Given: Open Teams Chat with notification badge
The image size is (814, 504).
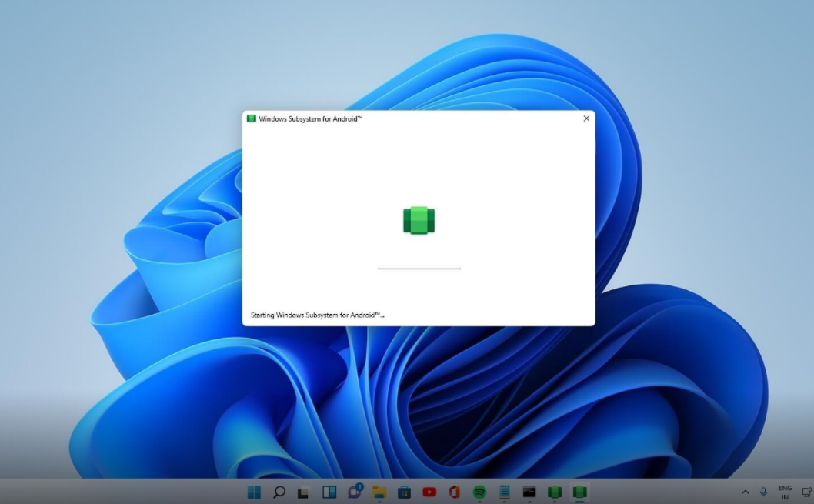Looking at the screenshot, I should tap(355, 492).
